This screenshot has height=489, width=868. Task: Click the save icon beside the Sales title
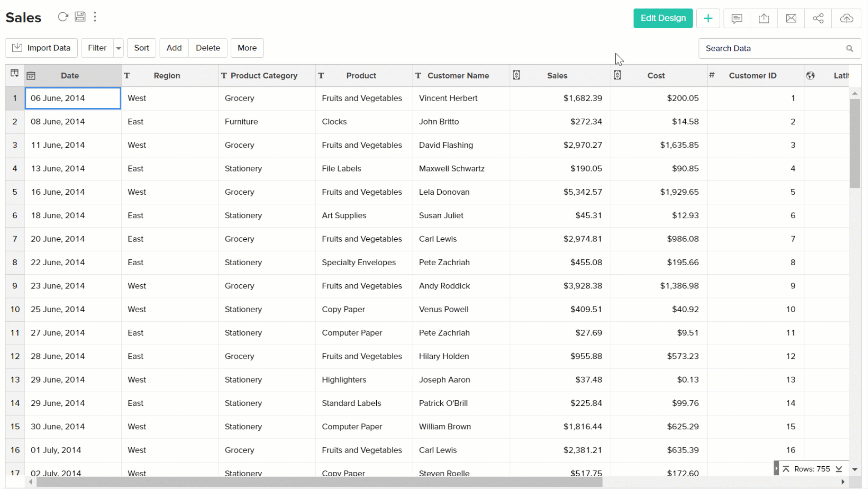[80, 17]
